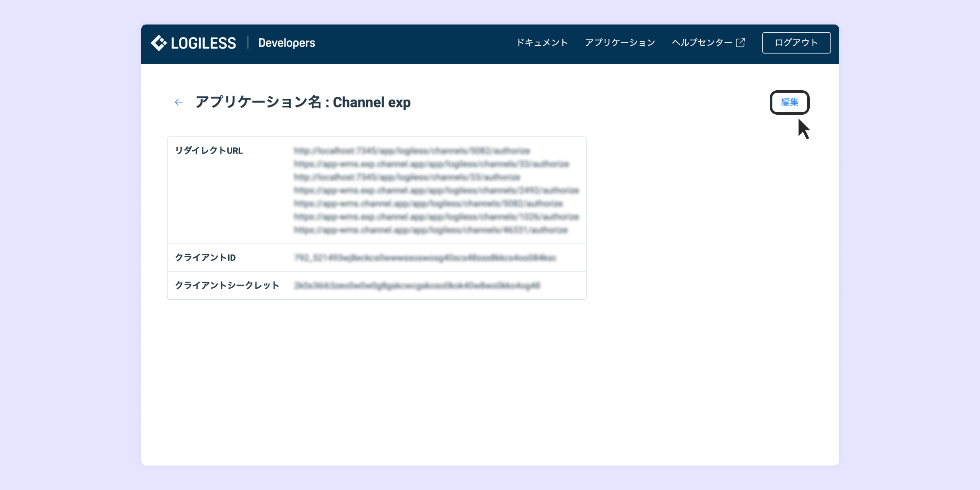Click the リダイレクトURL row label

pos(209,151)
